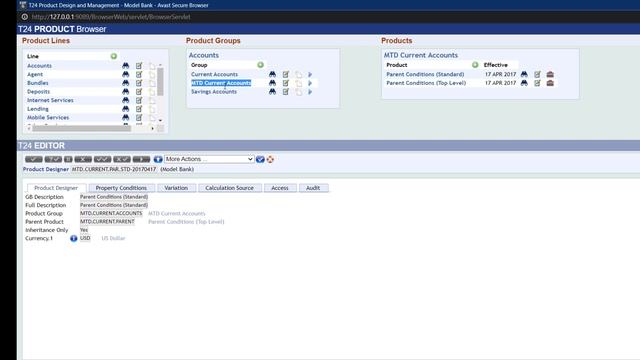Screen dimensions: 640x360
Task: Click the binoculars icon in Bundles row
Action: tap(126, 83)
